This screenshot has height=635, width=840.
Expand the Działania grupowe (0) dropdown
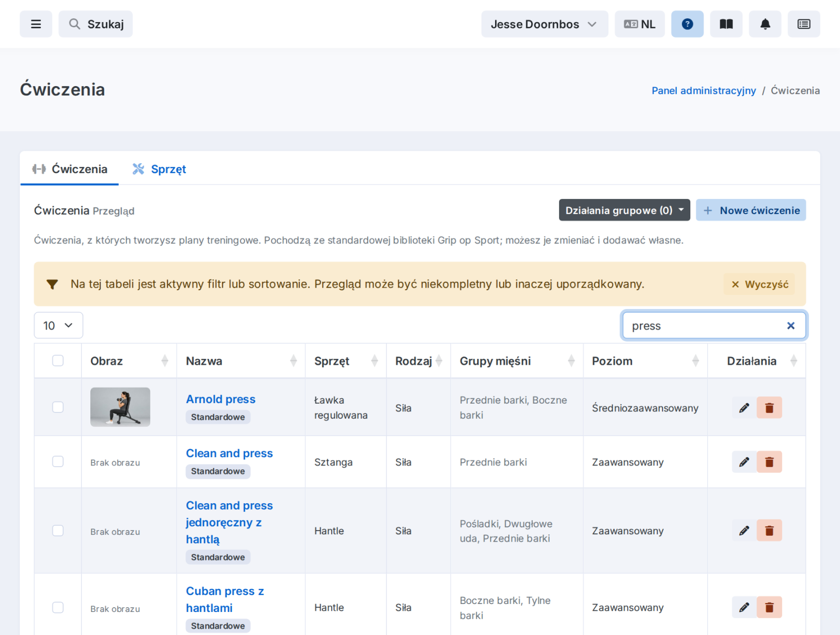coord(624,210)
